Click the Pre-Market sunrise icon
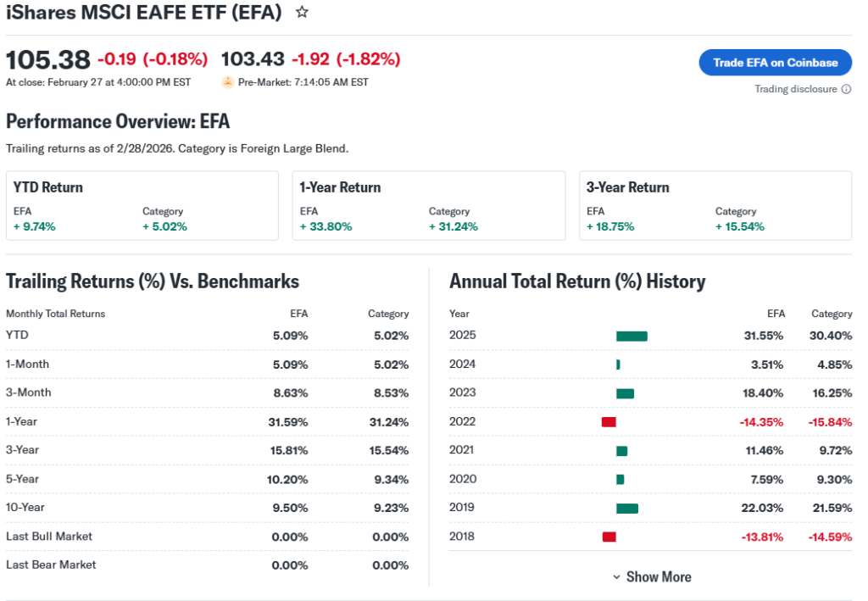 [227, 82]
